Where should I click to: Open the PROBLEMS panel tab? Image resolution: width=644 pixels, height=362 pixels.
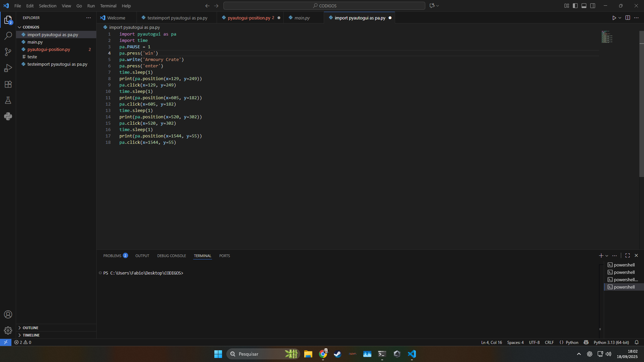tap(115, 256)
